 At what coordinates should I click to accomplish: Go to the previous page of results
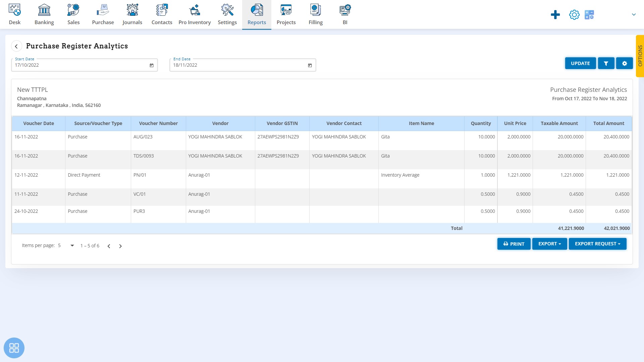(x=109, y=246)
